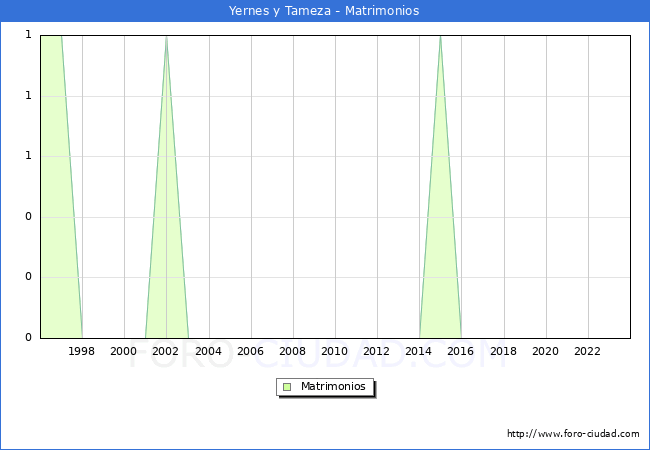Click the chart title 'Yernes y Tameza - Matrimonios'
The image size is (650, 450).
[324, 10]
